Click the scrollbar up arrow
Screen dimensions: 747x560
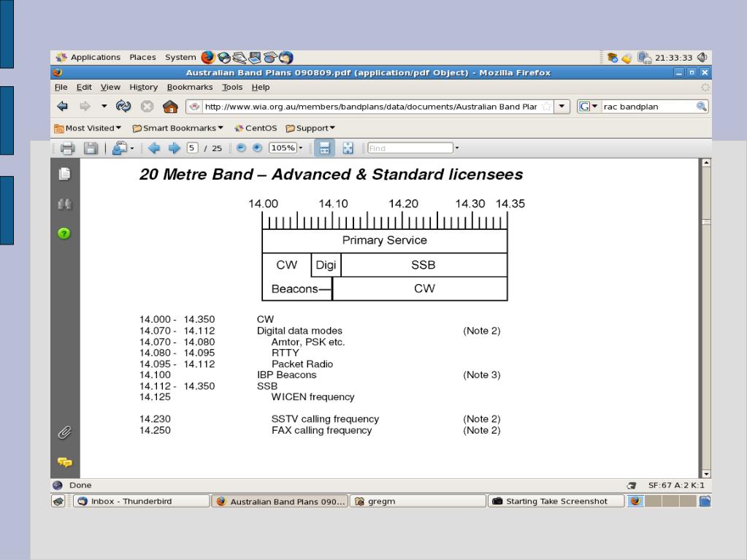point(706,163)
